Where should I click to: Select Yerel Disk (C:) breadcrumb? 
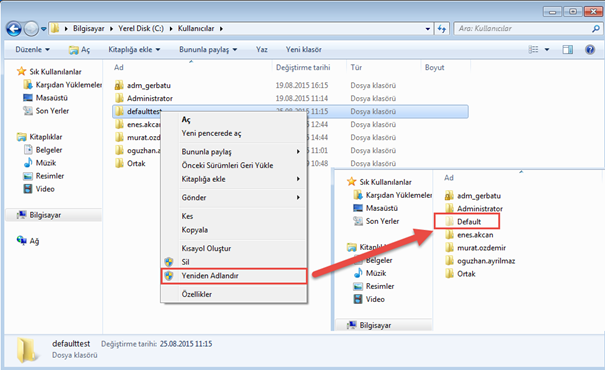141,29
